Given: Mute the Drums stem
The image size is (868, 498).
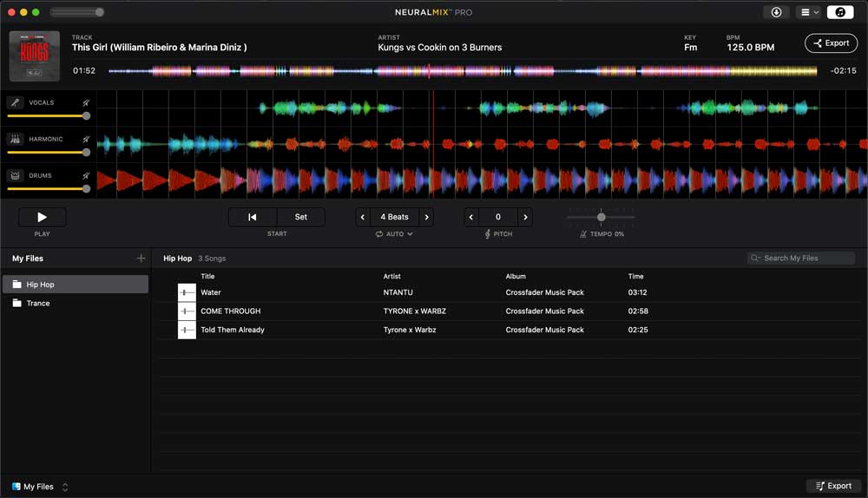Looking at the screenshot, I should click(x=86, y=175).
